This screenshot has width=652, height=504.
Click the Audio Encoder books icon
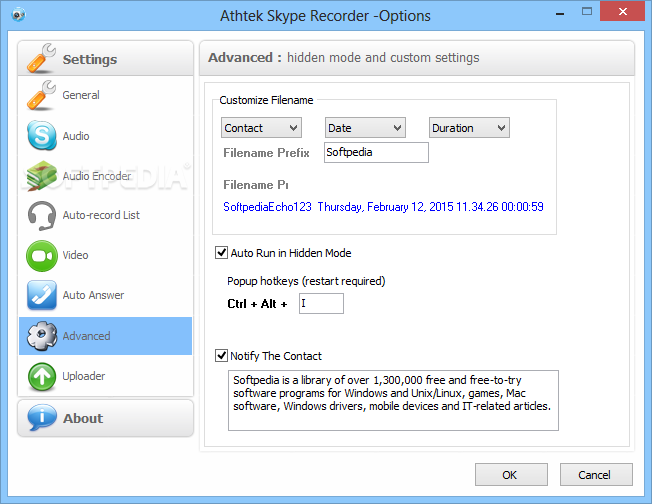[42, 176]
